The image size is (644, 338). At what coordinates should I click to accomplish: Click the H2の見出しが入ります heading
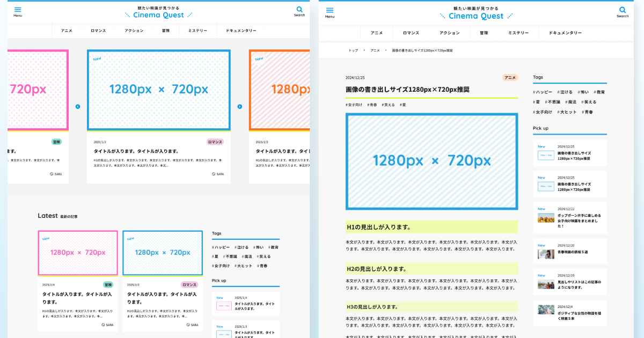[x=431, y=269]
